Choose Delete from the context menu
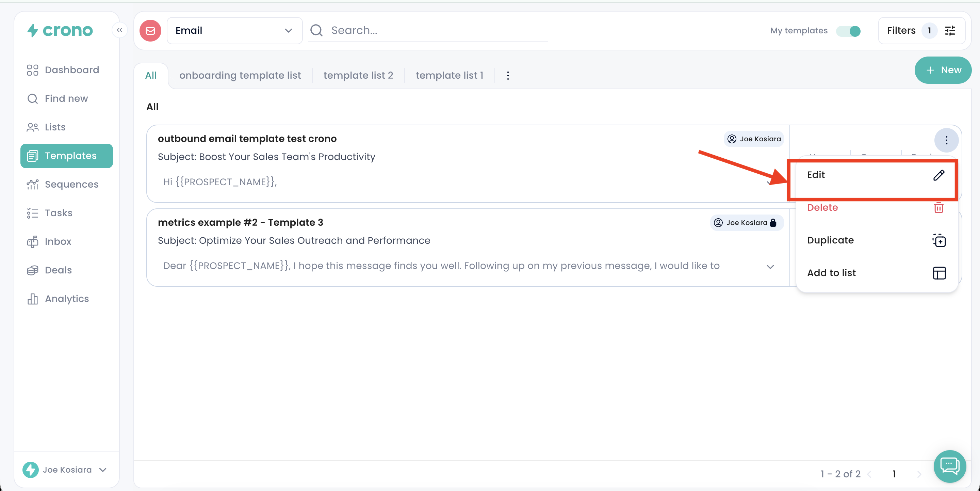This screenshot has width=980, height=491. (822, 207)
